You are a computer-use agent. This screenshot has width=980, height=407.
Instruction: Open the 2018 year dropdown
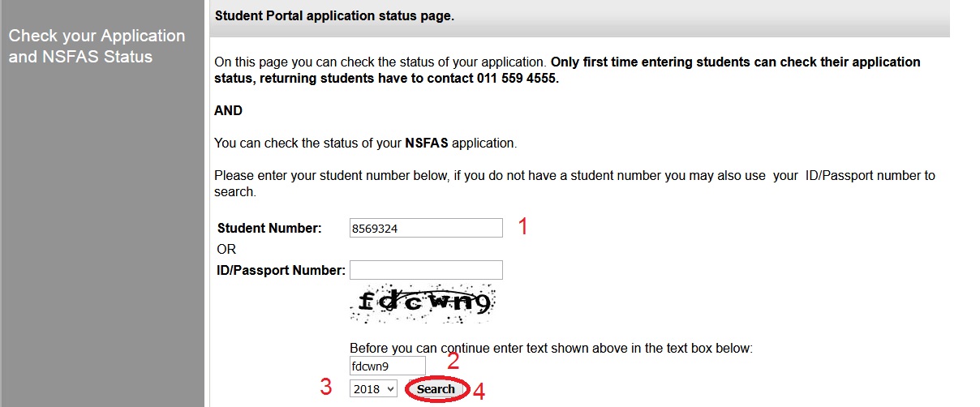click(373, 389)
